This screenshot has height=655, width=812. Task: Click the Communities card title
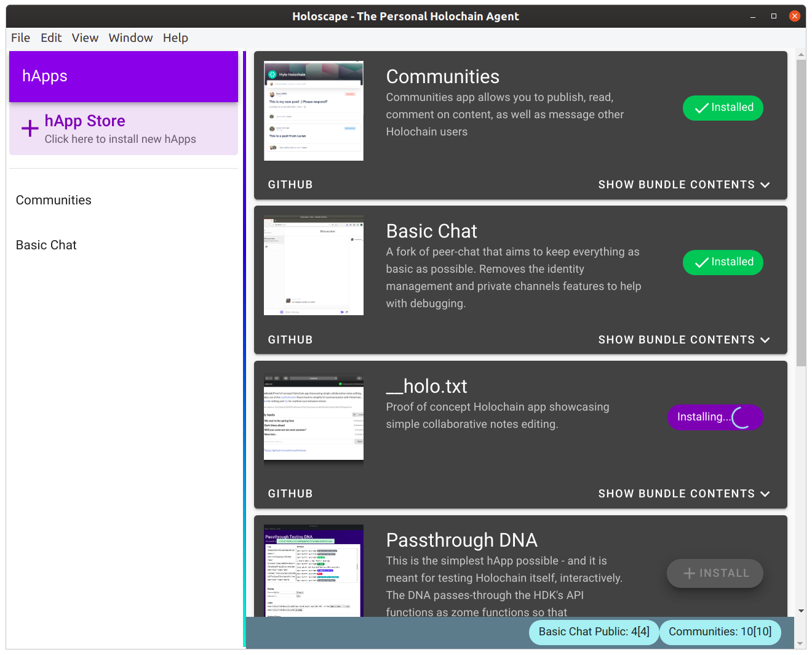(x=443, y=77)
